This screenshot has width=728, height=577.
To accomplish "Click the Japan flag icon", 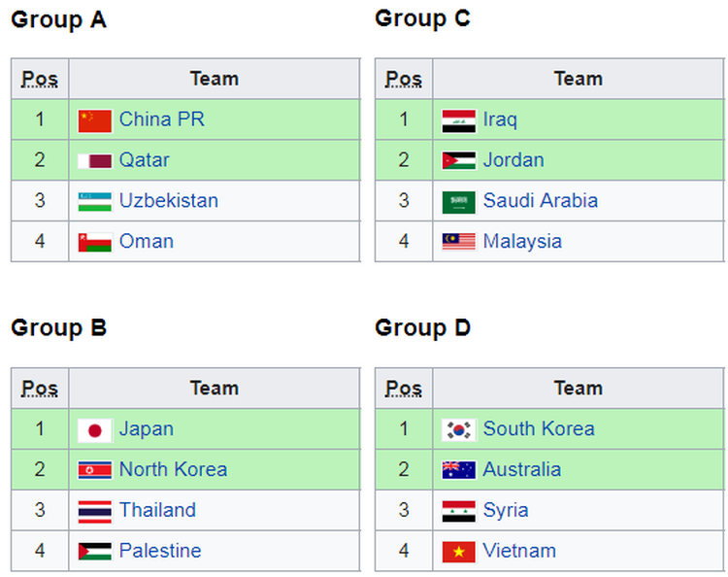I will click(94, 429).
